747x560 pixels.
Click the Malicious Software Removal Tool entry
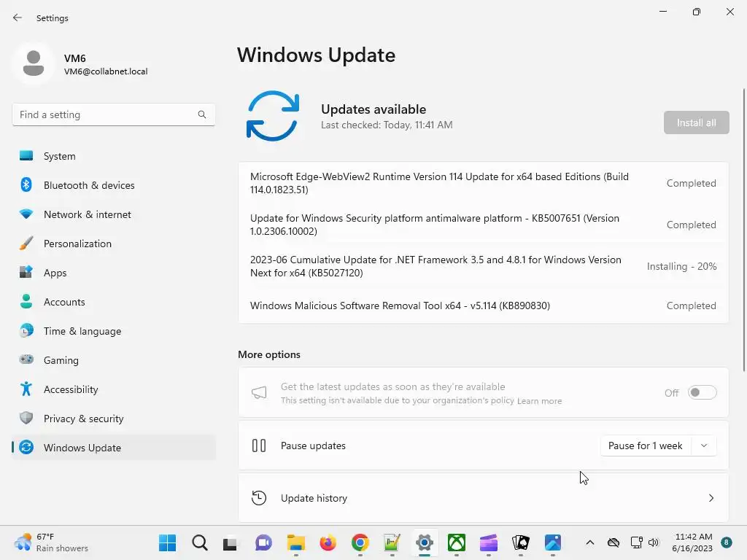(483, 306)
